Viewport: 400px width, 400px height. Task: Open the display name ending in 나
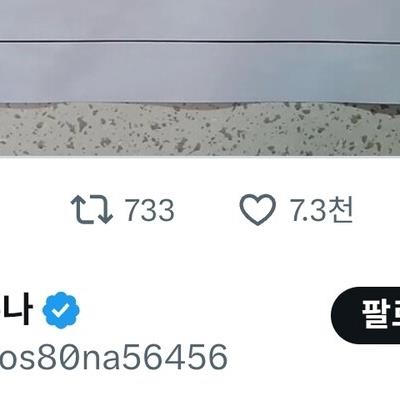(17, 310)
